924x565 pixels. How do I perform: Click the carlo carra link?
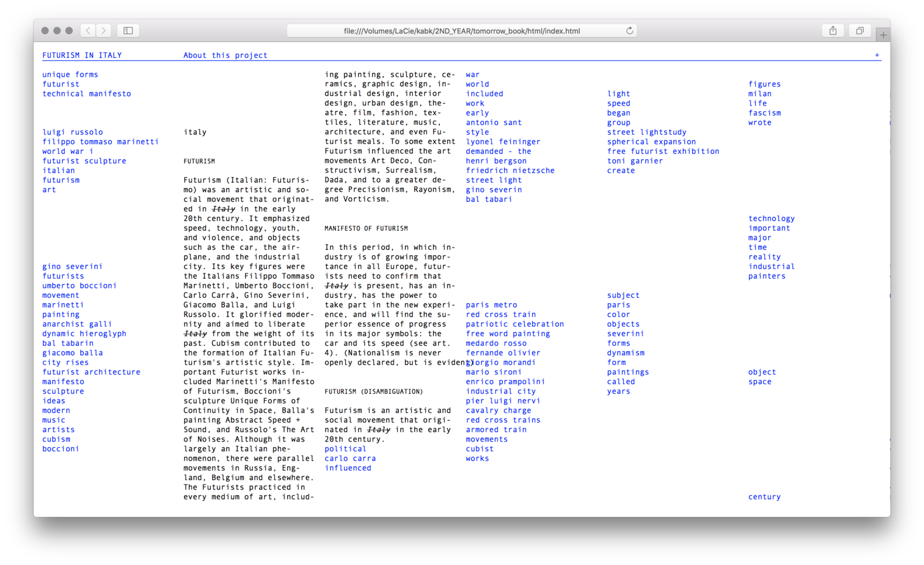pos(350,459)
